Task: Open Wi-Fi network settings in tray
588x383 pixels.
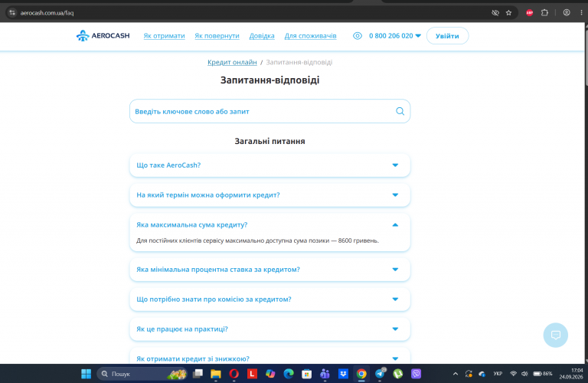Action: [x=513, y=374]
